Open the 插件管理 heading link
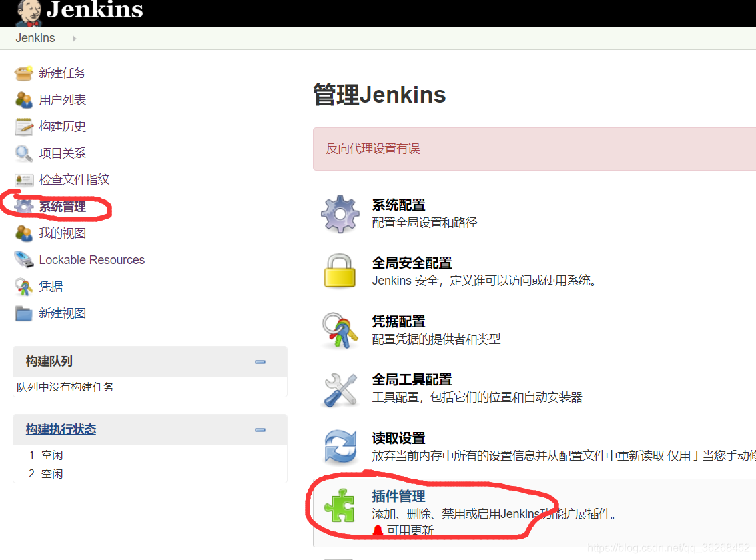Image resolution: width=756 pixels, height=560 pixels. point(399,497)
